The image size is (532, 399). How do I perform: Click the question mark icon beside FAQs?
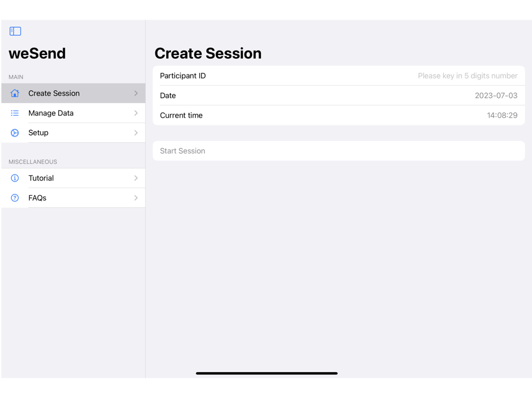(x=15, y=198)
